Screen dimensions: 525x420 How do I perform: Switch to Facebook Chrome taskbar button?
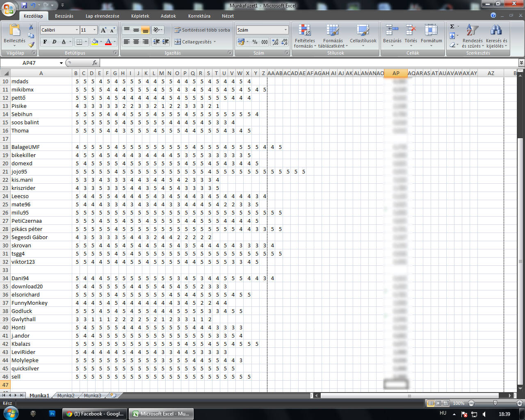click(95, 414)
